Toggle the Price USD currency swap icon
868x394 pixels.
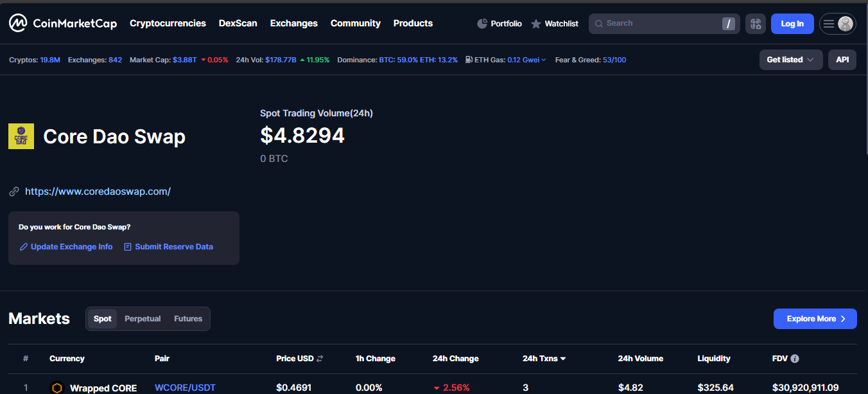(320, 359)
